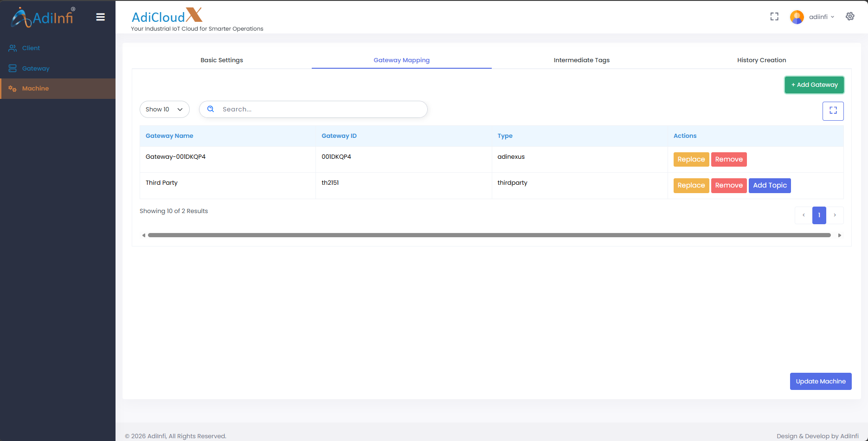868x441 pixels.
Task: Open the Show 10 rows dropdown
Action: 164,110
